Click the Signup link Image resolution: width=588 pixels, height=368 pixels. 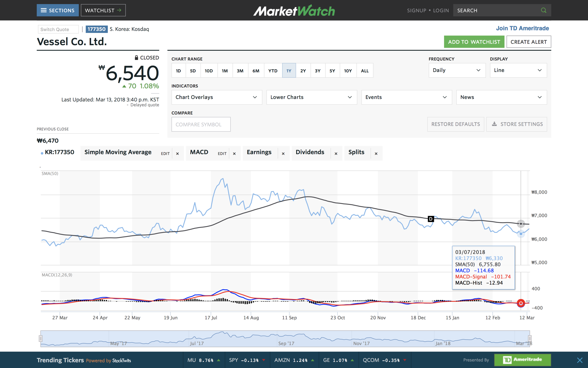416,10
